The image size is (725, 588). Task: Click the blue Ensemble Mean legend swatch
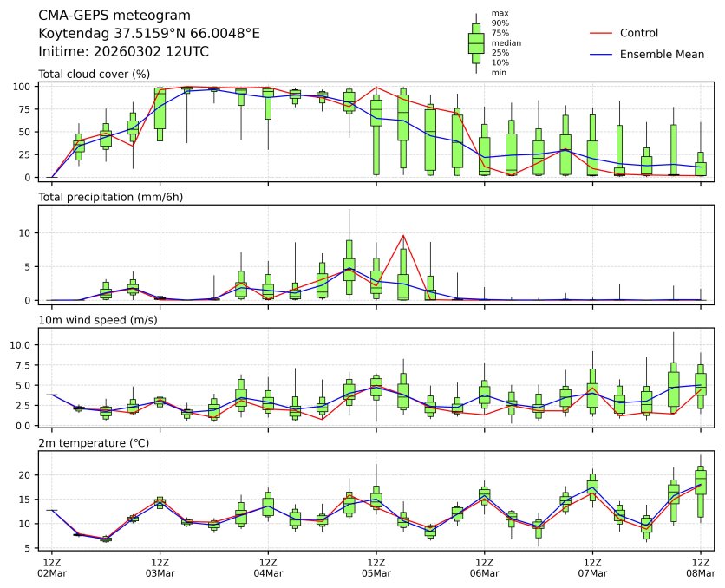(x=600, y=54)
